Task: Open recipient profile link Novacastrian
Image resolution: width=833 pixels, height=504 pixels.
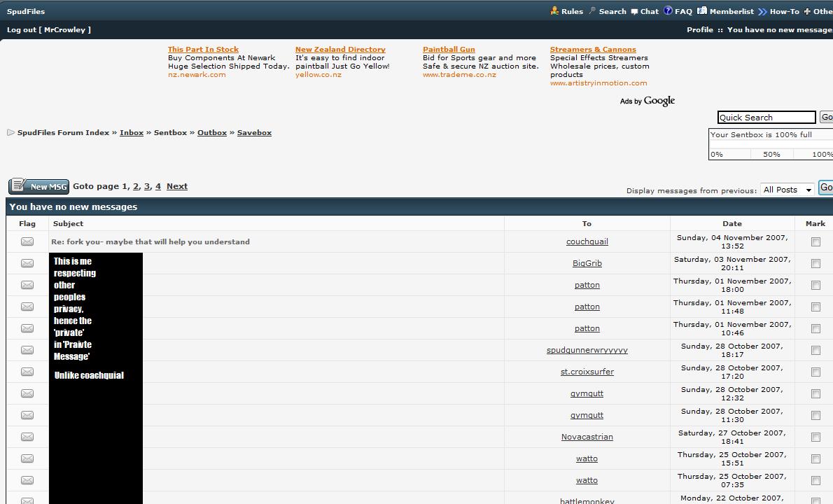Action: click(x=587, y=437)
